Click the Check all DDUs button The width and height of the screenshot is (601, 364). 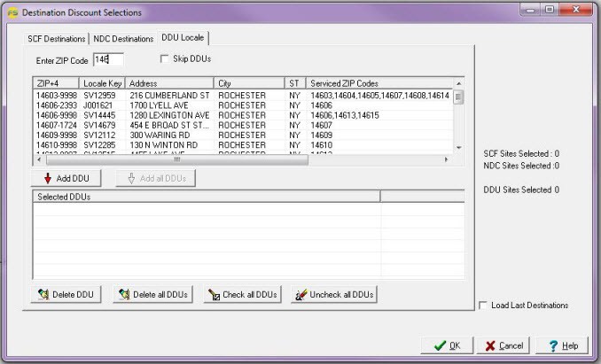(242, 294)
